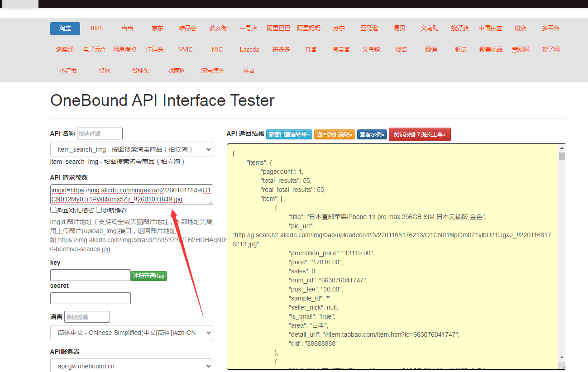
Task: Select the 阿里妈妈 platform tab
Action: pyautogui.click(x=309, y=28)
